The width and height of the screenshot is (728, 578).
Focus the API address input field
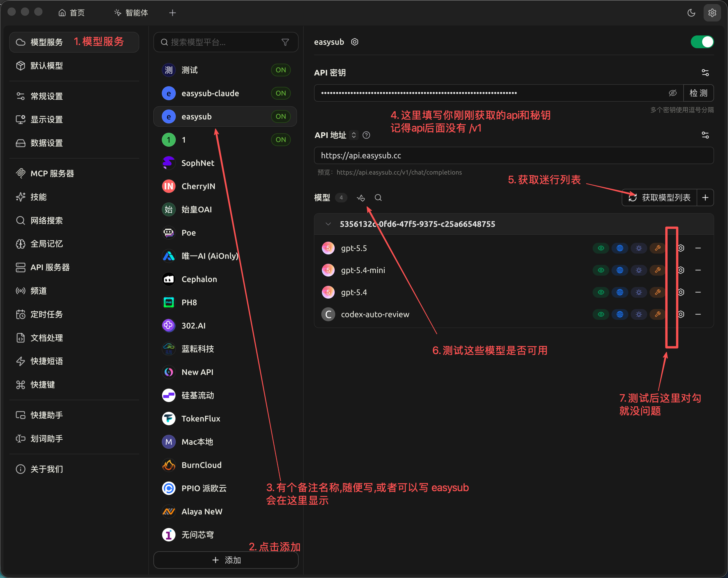tap(514, 156)
